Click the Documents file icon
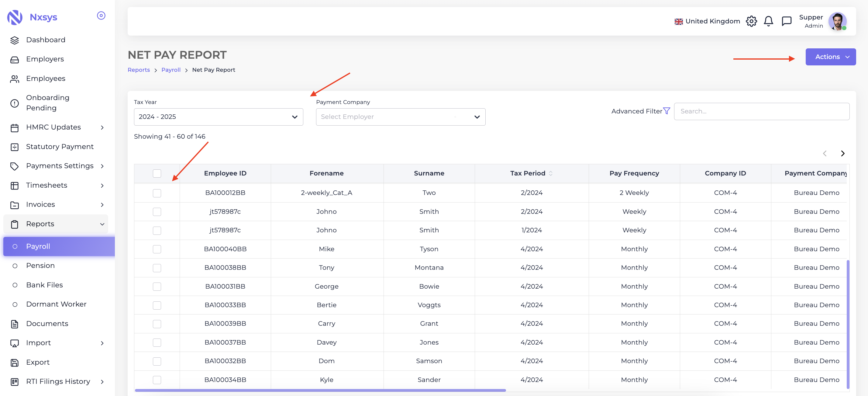Image resolution: width=868 pixels, height=396 pixels. (15, 324)
